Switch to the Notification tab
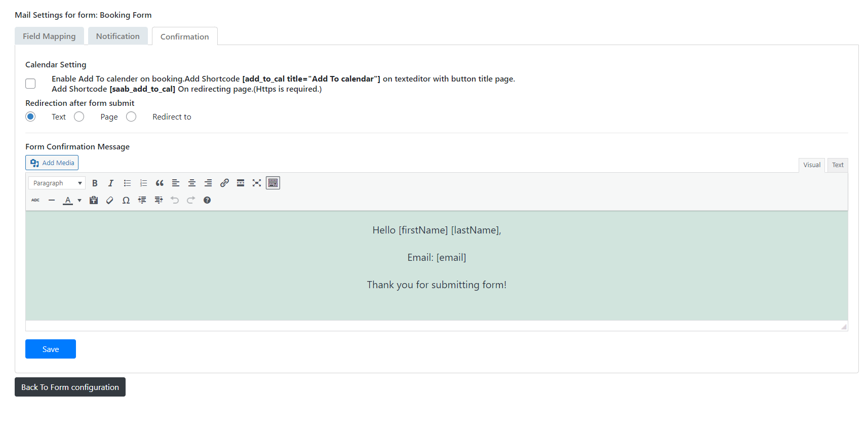The height and width of the screenshot is (432, 868). click(117, 36)
